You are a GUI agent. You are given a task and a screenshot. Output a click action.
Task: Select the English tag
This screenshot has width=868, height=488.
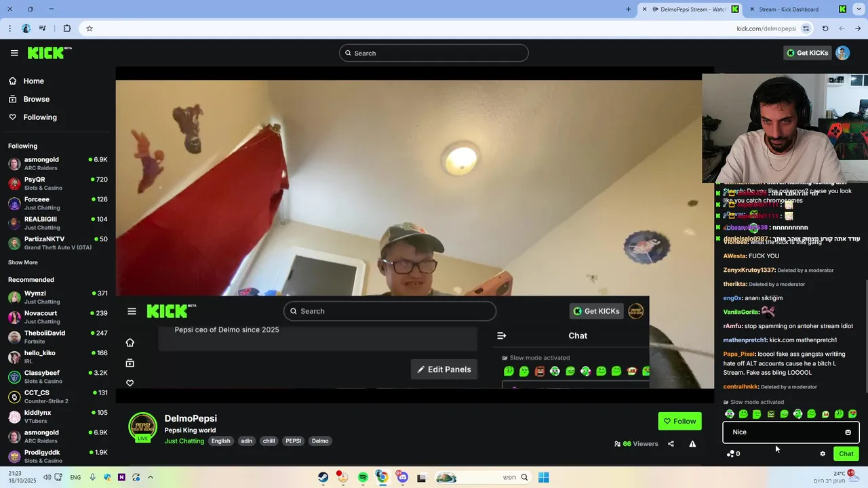[220, 441]
